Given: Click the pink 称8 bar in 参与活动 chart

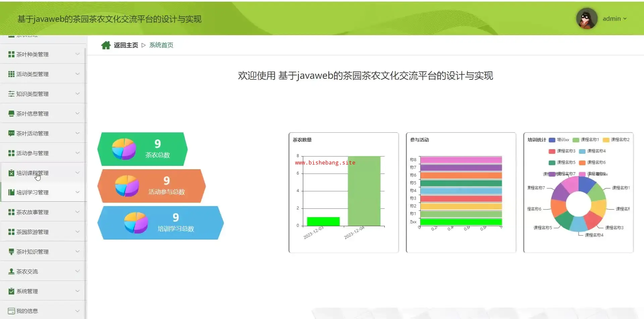Looking at the screenshot, I should [x=461, y=160].
